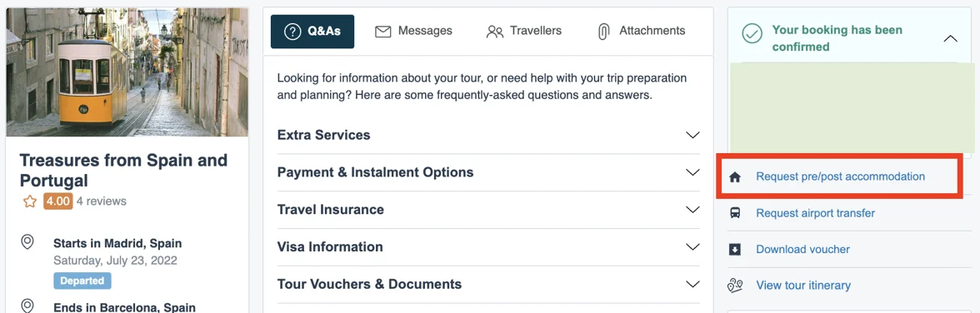Click the bus icon for airport transfer
This screenshot has width=980, height=313.
pos(735,213)
